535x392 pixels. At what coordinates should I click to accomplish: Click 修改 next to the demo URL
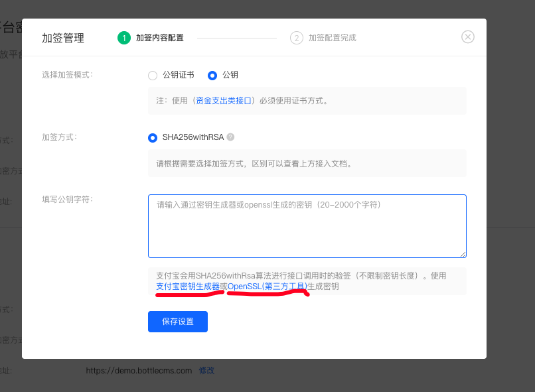[x=206, y=371]
